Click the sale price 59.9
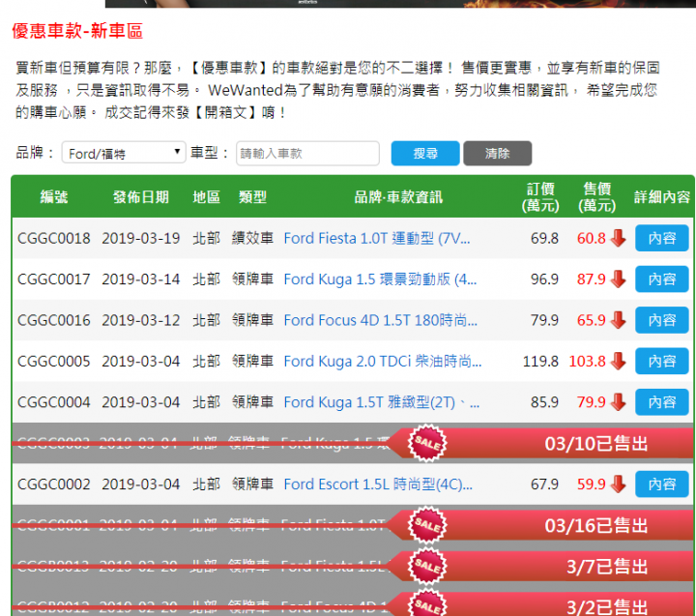This screenshot has height=616, width=696. (x=592, y=484)
